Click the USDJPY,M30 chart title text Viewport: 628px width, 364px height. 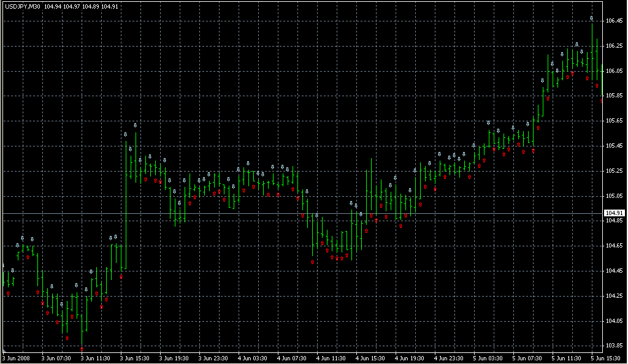21,7
